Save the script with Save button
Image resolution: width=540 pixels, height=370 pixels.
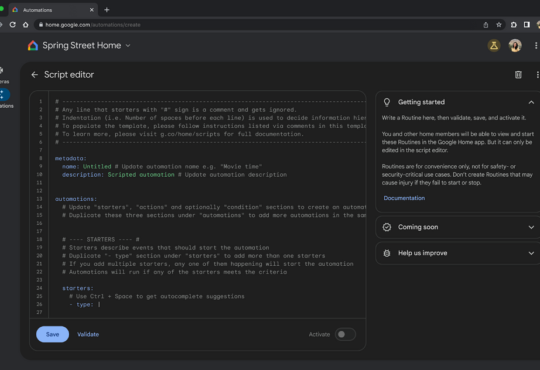(52, 334)
